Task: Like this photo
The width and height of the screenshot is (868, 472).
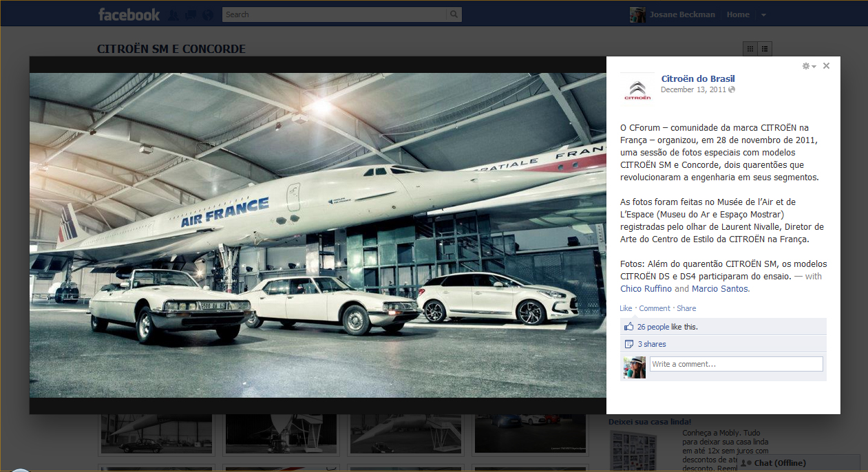Action: click(626, 308)
